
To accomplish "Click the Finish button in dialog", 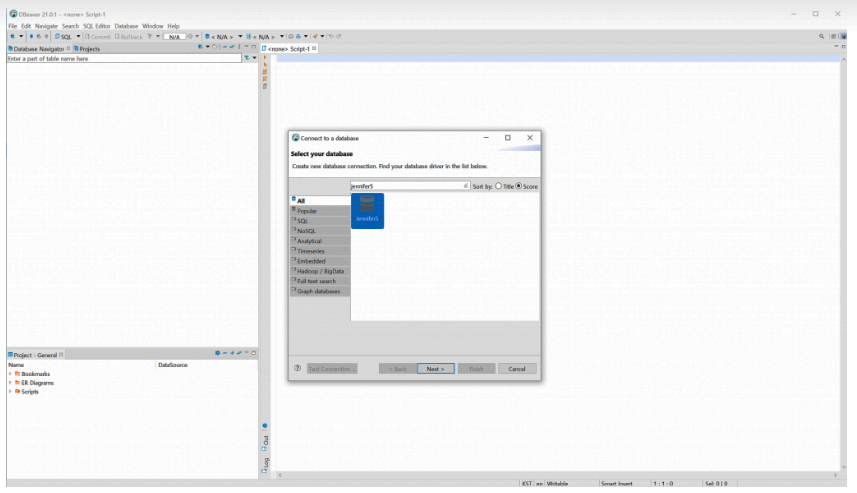I will pyautogui.click(x=477, y=369).
